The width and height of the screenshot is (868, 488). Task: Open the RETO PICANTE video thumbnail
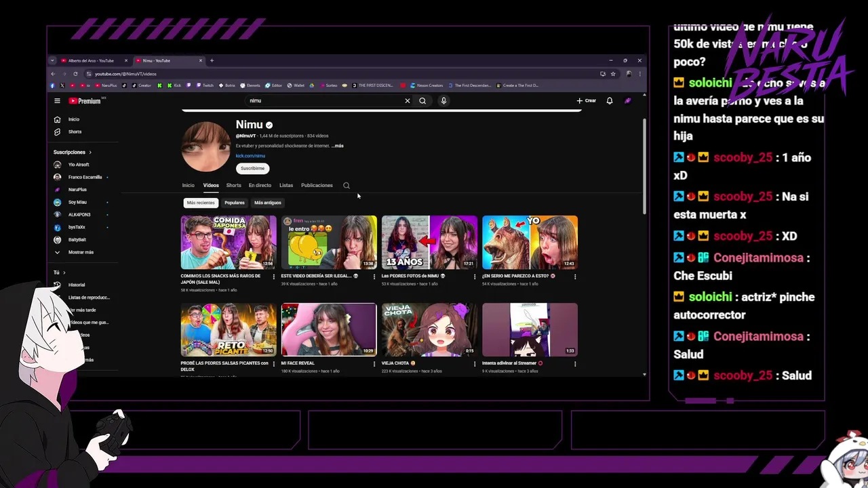(229, 329)
